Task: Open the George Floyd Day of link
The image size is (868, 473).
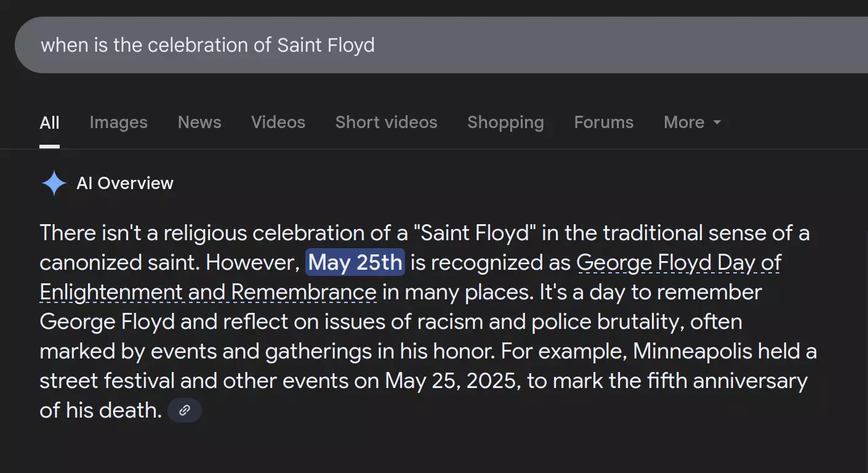Action: click(x=679, y=263)
